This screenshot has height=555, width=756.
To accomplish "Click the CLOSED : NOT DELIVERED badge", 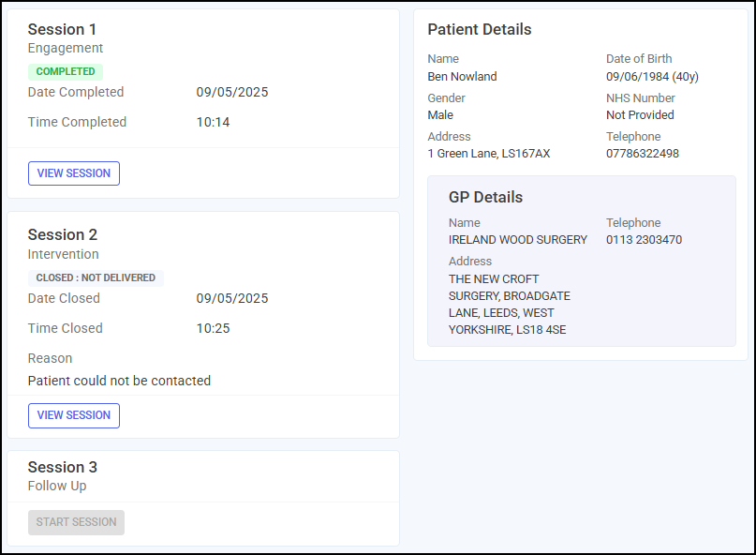I will [96, 278].
